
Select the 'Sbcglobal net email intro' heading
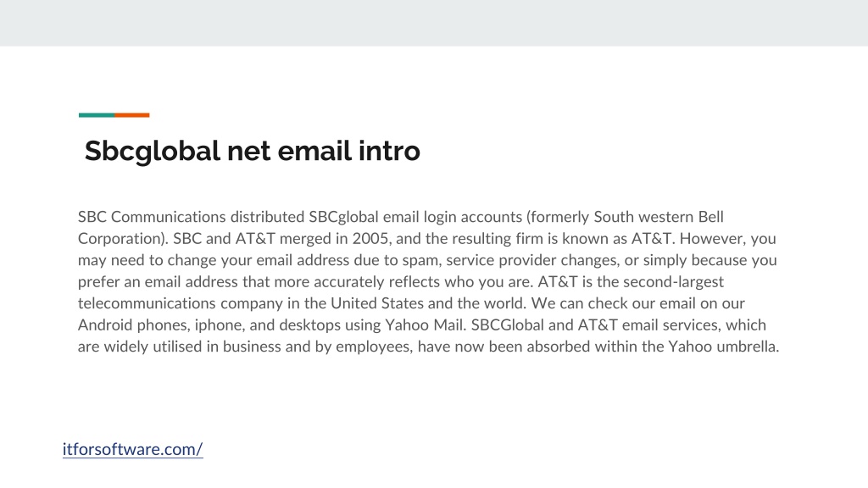253,151
